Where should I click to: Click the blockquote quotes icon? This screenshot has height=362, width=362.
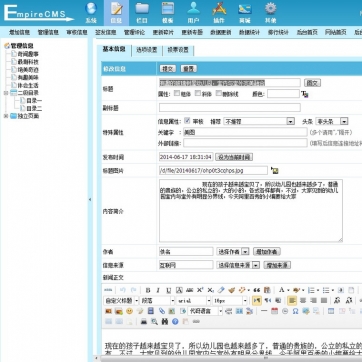pos(257,290)
